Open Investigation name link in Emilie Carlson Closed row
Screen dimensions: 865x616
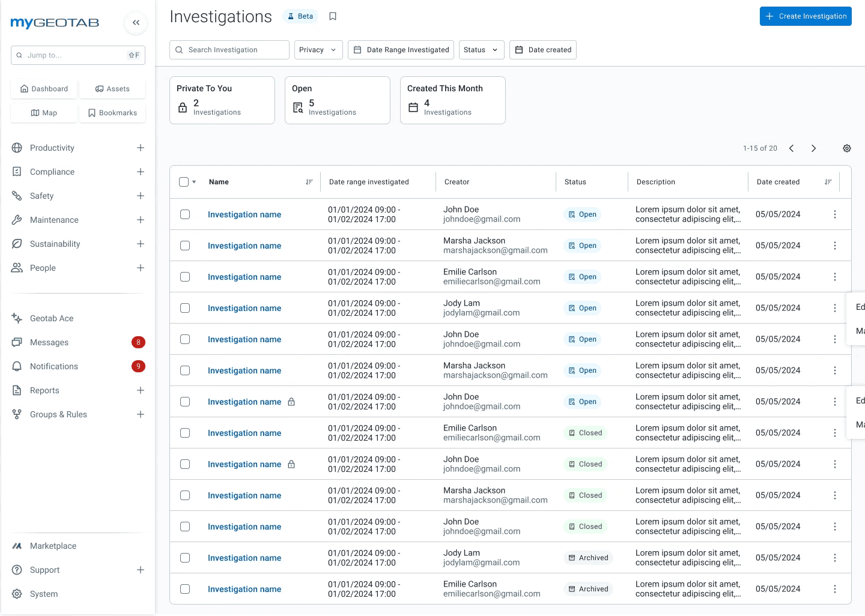(244, 433)
